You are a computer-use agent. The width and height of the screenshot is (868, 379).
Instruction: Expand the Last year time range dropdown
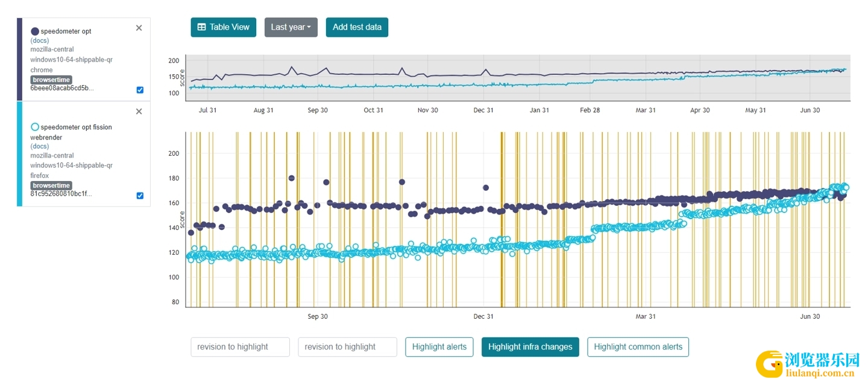(x=291, y=27)
